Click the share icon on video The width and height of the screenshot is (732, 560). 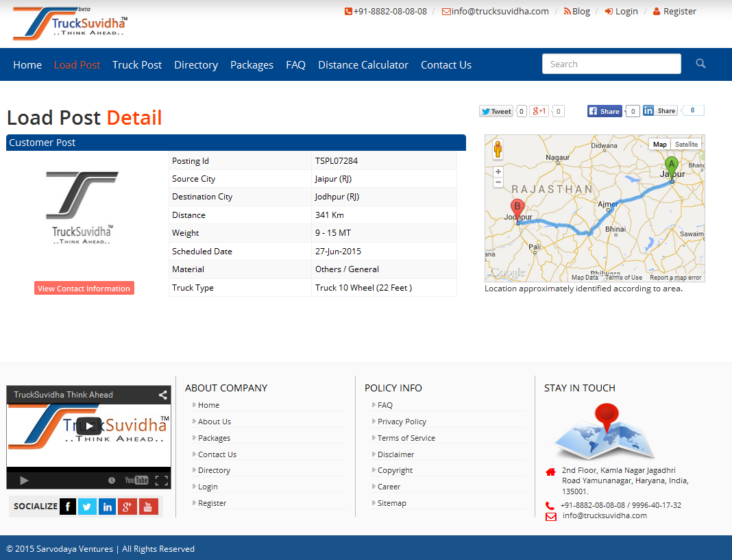pyautogui.click(x=162, y=395)
